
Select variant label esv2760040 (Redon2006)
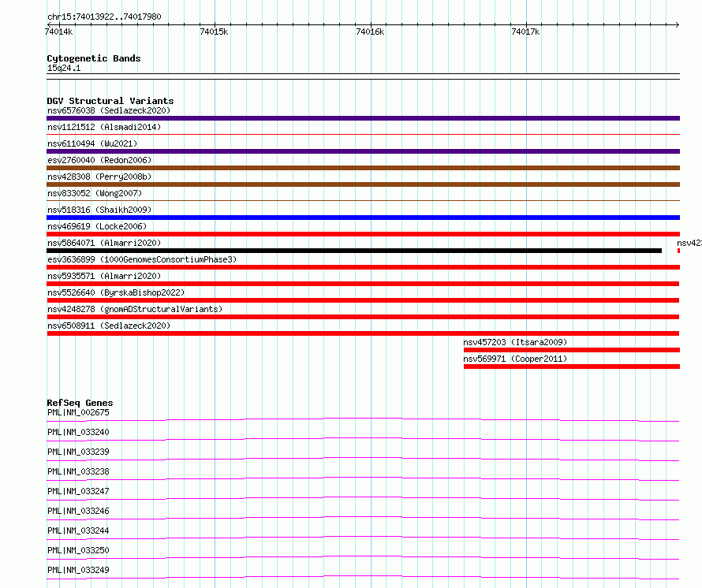[x=99, y=160]
